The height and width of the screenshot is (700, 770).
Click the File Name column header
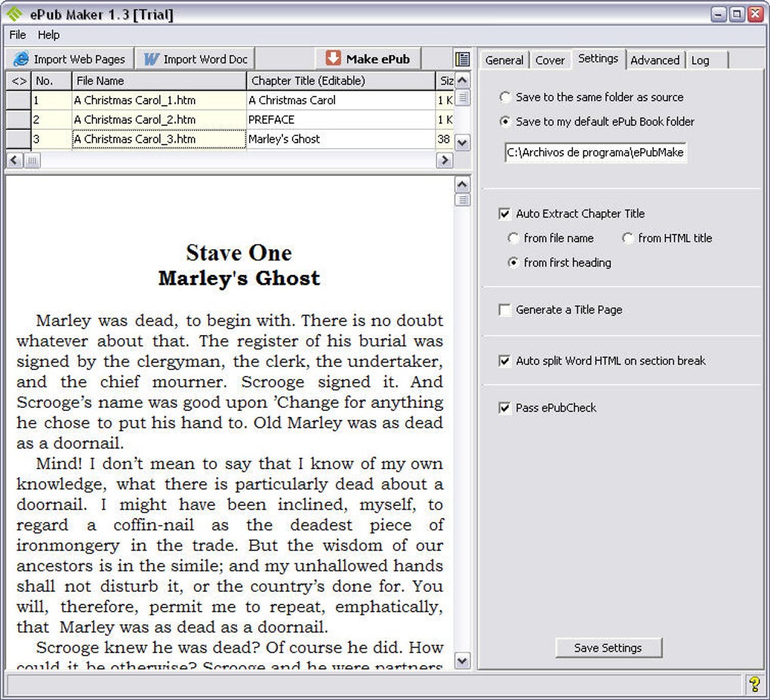click(x=159, y=81)
